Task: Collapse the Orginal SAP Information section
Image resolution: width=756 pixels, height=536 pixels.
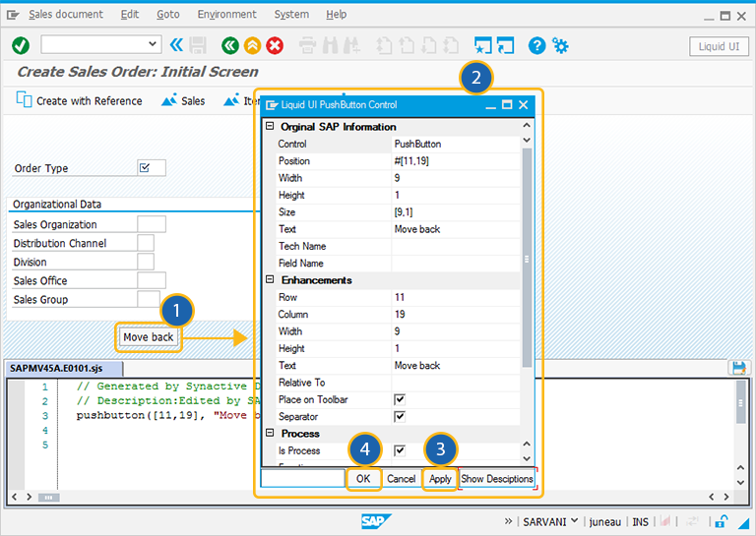Action: coord(270,126)
